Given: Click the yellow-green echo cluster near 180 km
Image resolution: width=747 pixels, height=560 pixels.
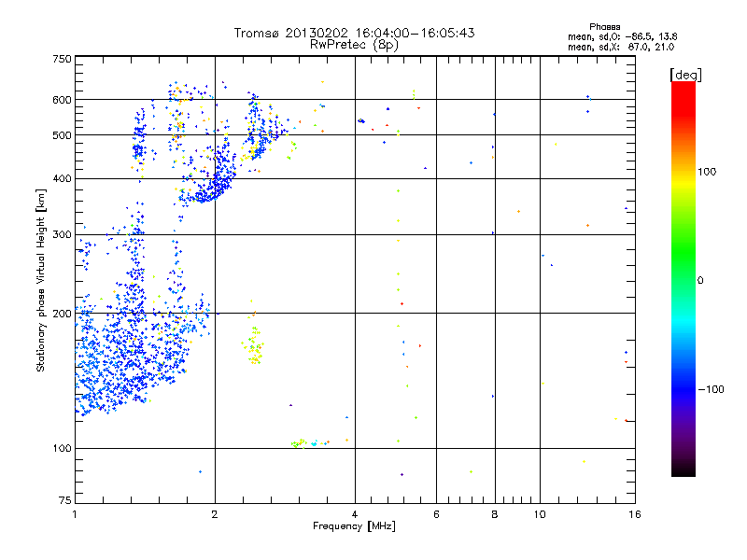Looking at the screenshot, I should (x=254, y=345).
